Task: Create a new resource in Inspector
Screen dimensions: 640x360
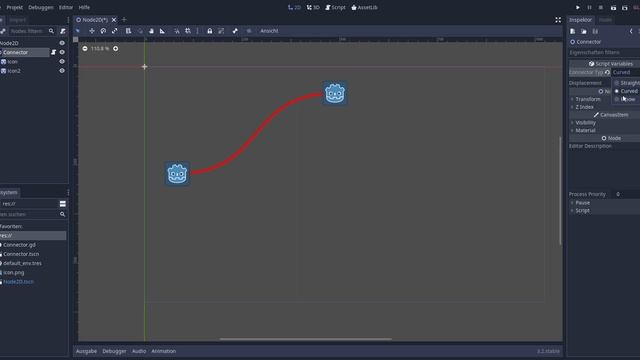Action: point(573,31)
